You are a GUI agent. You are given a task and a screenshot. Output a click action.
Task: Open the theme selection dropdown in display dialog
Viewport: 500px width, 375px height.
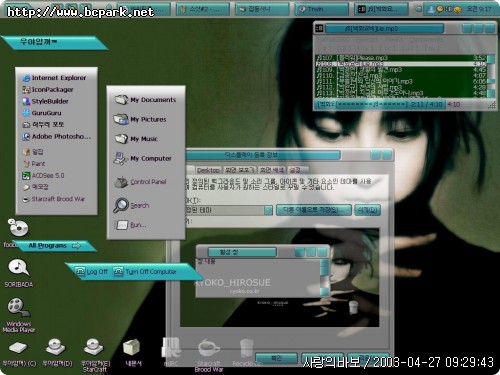tap(268, 210)
